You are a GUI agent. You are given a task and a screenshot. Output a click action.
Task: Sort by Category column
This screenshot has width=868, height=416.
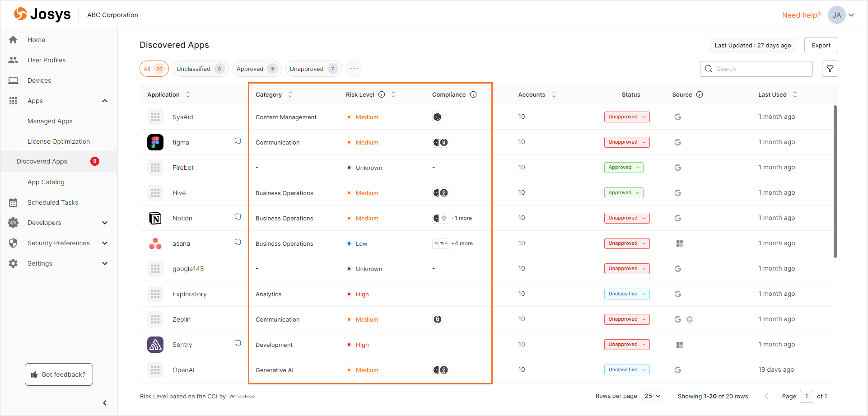click(290, 94)
